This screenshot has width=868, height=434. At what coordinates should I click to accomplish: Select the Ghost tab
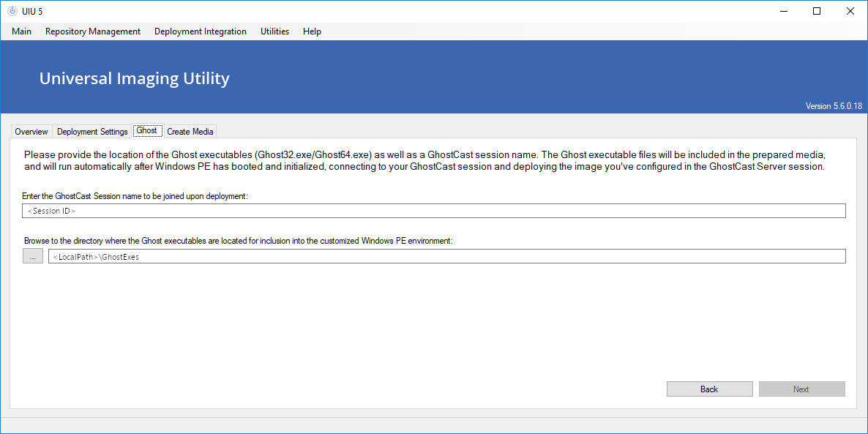pos(147,131)
